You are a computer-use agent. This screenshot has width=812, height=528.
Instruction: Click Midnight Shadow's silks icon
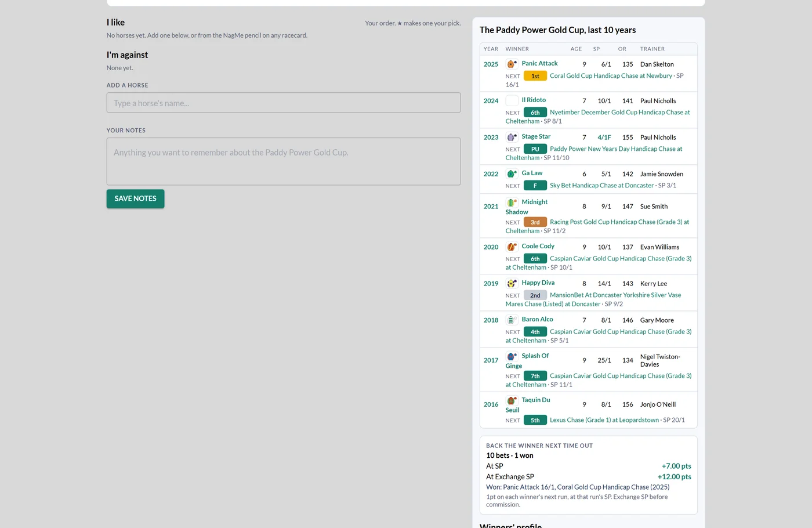(x=512, y=202)
